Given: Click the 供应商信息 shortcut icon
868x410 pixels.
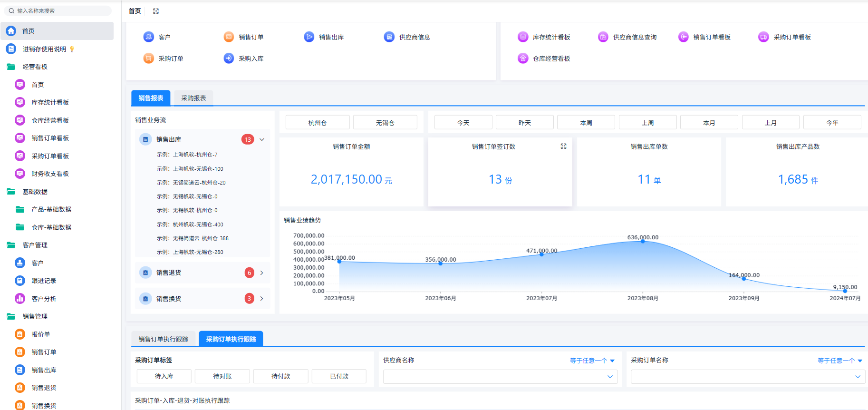Looking at the screenshot, I should [389, 37].
